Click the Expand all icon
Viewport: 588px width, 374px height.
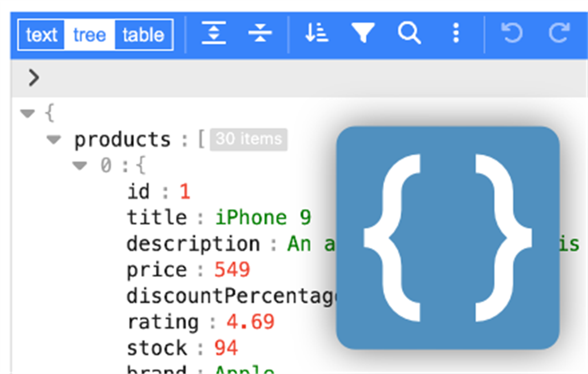[214, 34]
